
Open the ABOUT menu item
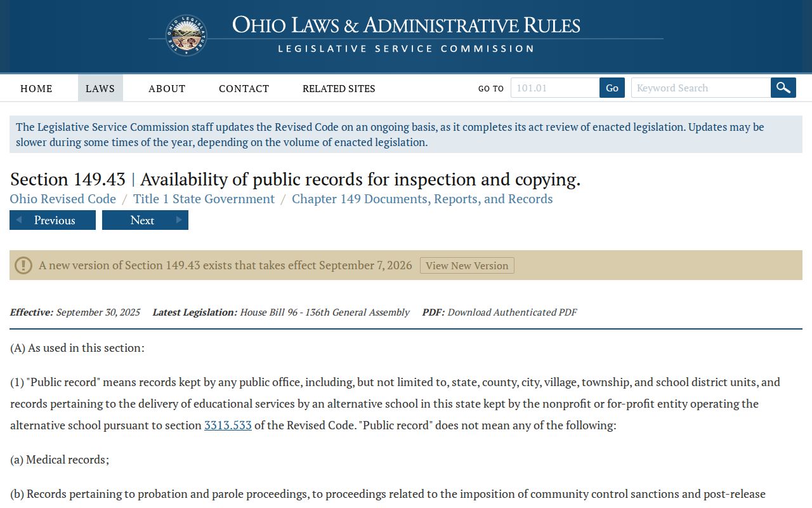[167, 88]
